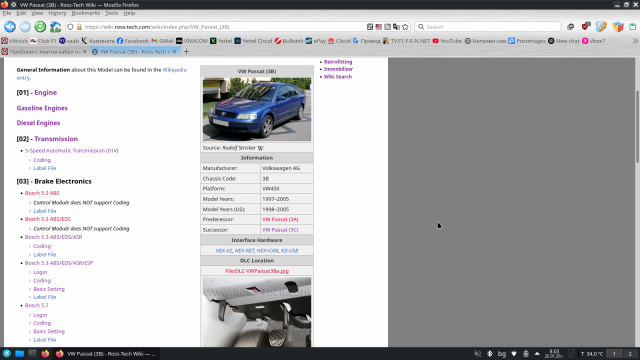The height and width of the screenshot is (360, 640).
Task: Open the Tools menu
Action: [x=111, y=13]
